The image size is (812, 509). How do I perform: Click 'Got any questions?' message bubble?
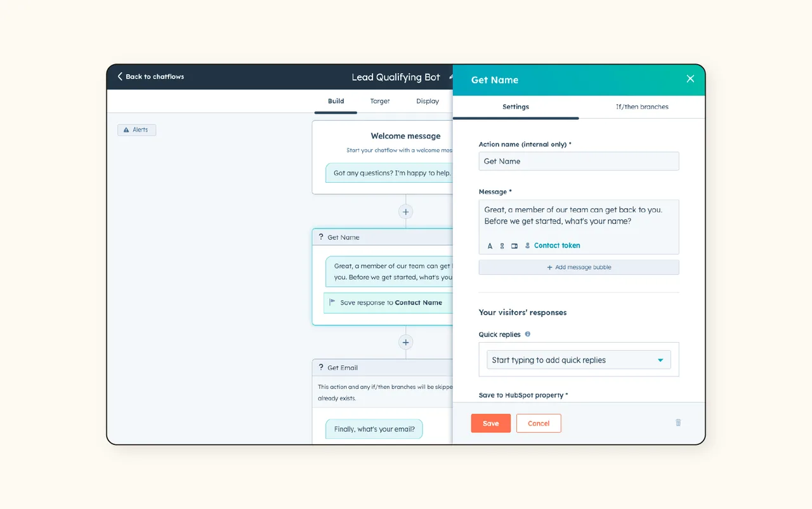coord(390,173)
